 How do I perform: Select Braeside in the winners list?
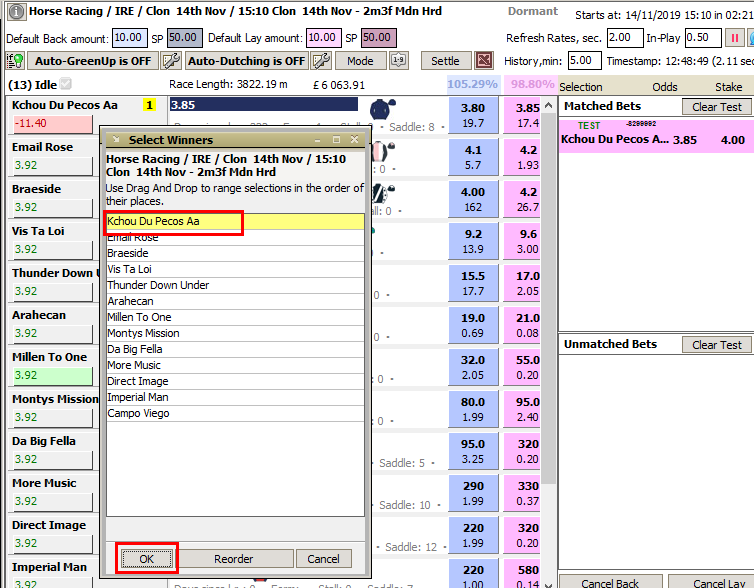pyautogui.click(x=235, y=253)
